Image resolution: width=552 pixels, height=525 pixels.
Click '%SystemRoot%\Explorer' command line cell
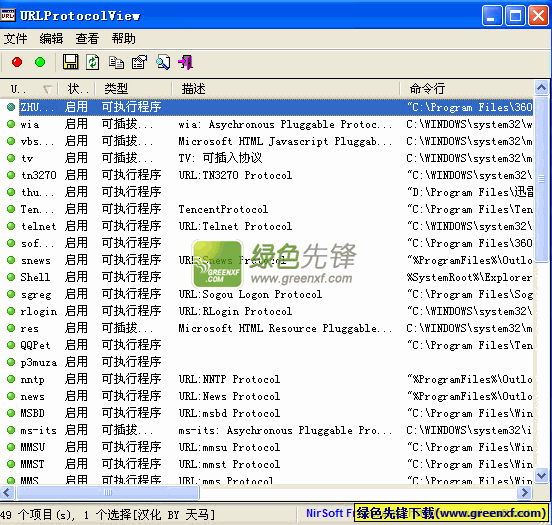(x=469, y=277)
